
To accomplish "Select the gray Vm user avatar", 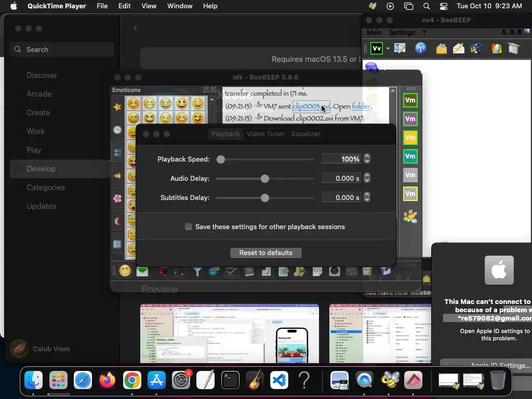I will (x=410, y=175).
